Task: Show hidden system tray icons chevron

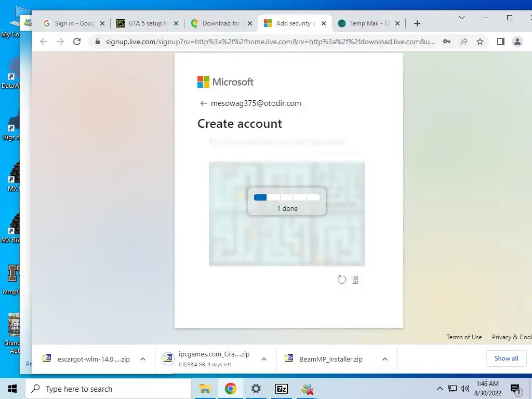Action: (x=440, y=389)
